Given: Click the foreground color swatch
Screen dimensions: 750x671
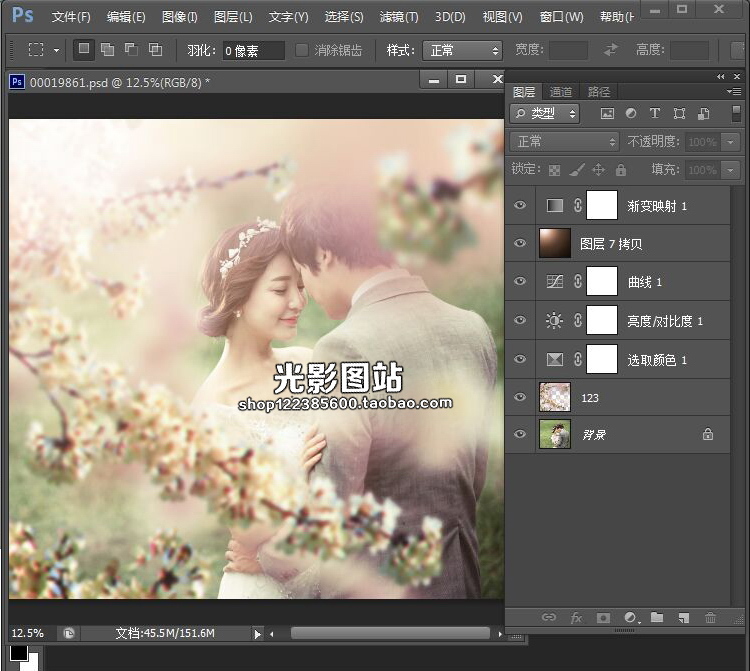Looking at the screenshot, I should pyautogui.click(x=18, y=653).
